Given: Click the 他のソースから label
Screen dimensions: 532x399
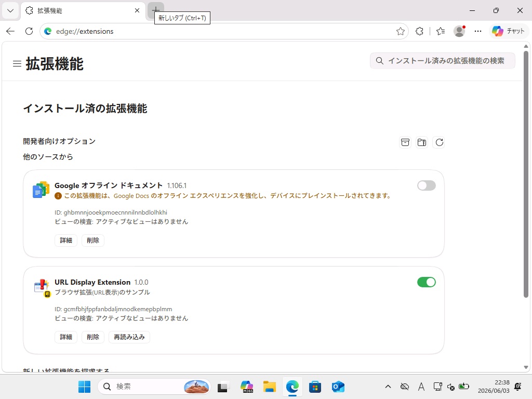Looking at the screenshot, I should 48,157.
